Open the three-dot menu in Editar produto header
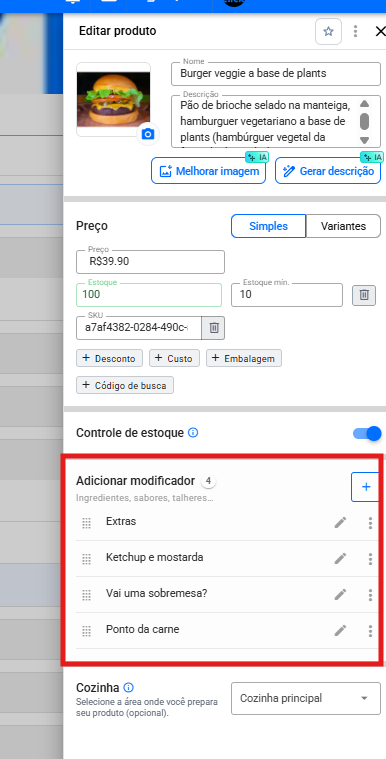The image size is (386, 759). click(x=355, y=31)
